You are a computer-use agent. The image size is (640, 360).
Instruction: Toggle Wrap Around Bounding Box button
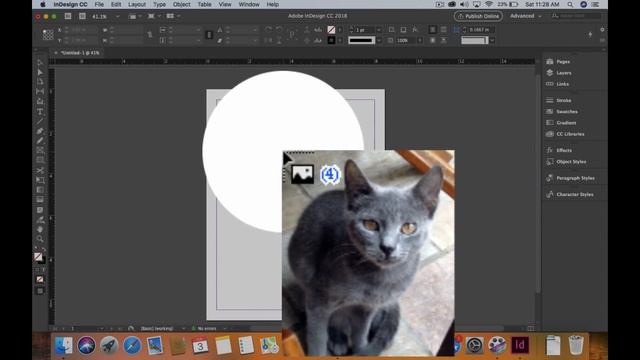pyautogui.click(x=443, y=30)
